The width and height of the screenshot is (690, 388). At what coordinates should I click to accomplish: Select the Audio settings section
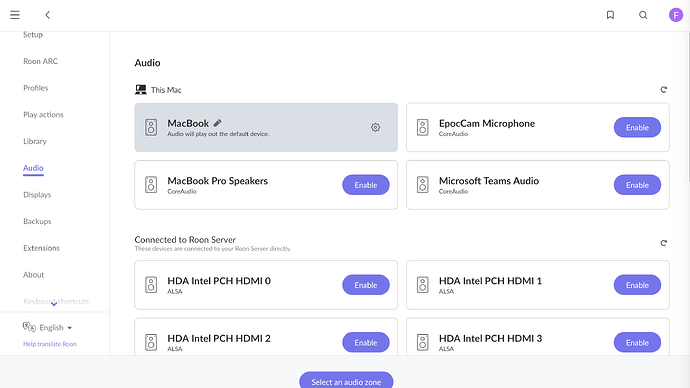click(33, 168)
